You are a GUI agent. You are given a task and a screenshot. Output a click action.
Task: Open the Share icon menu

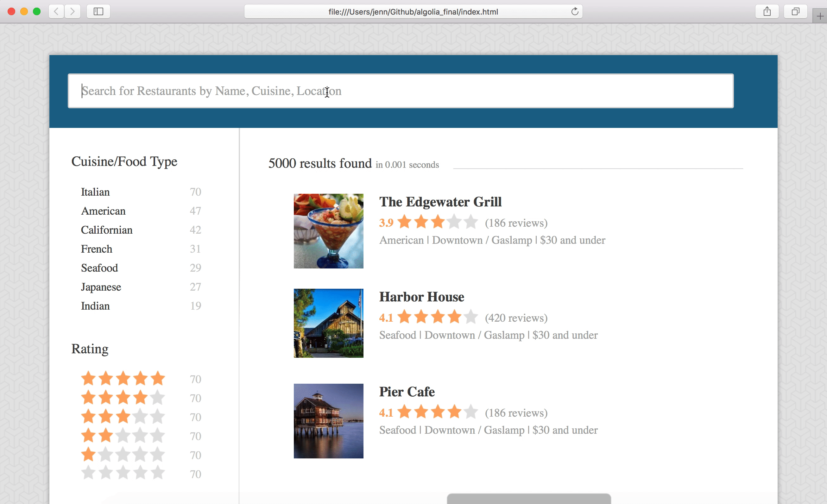click(767, 11)
